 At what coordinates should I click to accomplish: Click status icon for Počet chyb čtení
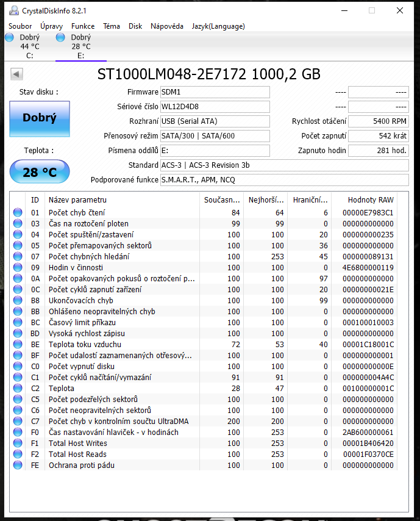(x=18, y=212)
